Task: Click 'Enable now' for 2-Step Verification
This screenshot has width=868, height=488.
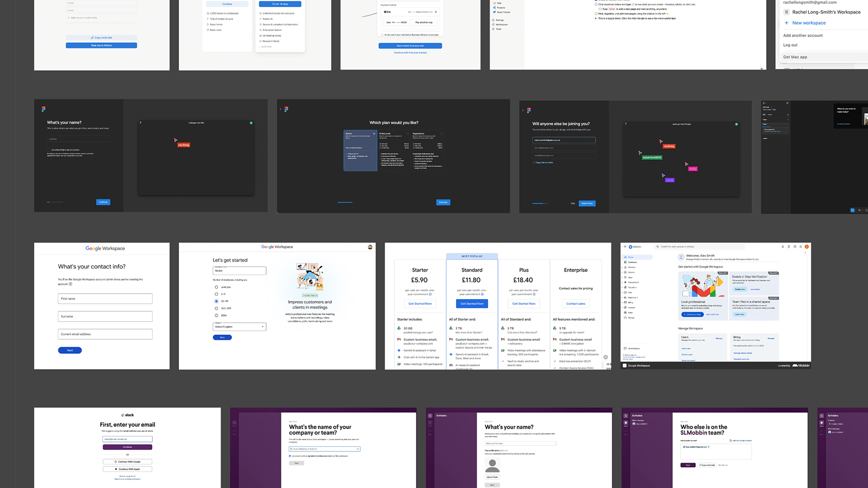Action: pyautogui.click(x=740, y=289)
